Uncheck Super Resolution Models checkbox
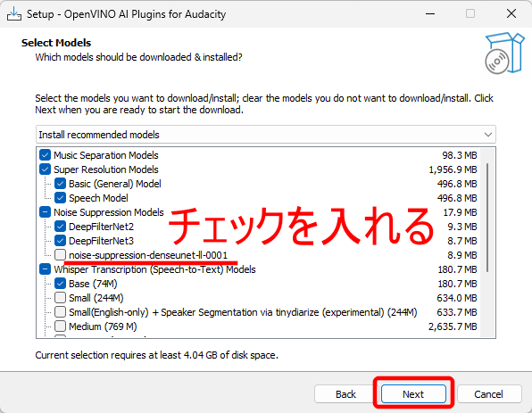This screenshot has width=532, height=413. pyautogui.click(x=46, y=169)
